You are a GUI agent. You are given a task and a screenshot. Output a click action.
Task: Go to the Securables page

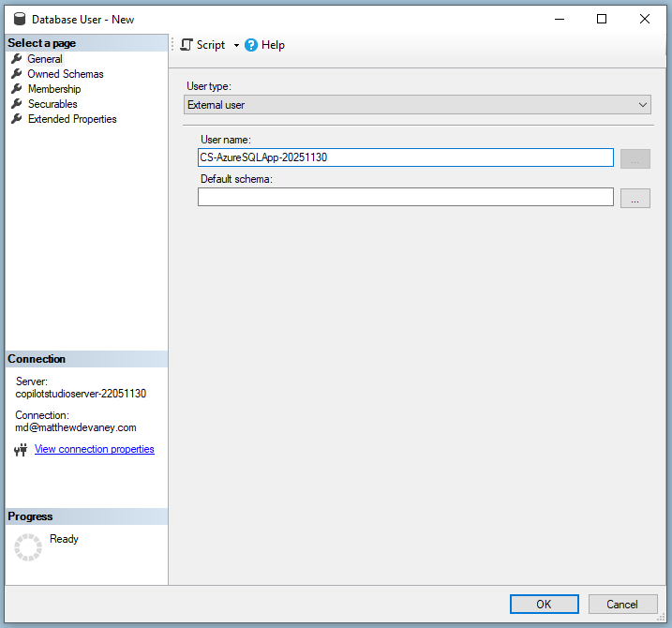52,104
